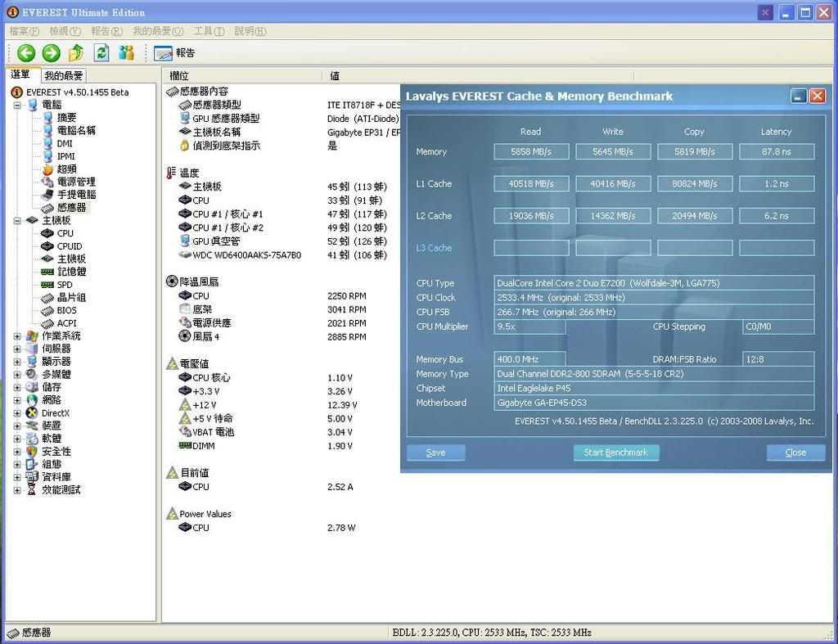Image resolution: width=838 pixels, height=644 pixels.
Task: Open the 報告(R) menu
Action: click(107, 31)
